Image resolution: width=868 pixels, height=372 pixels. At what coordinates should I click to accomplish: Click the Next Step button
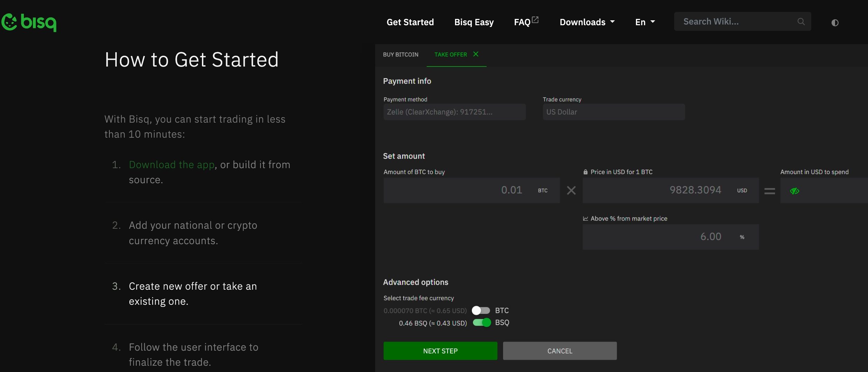440,351
